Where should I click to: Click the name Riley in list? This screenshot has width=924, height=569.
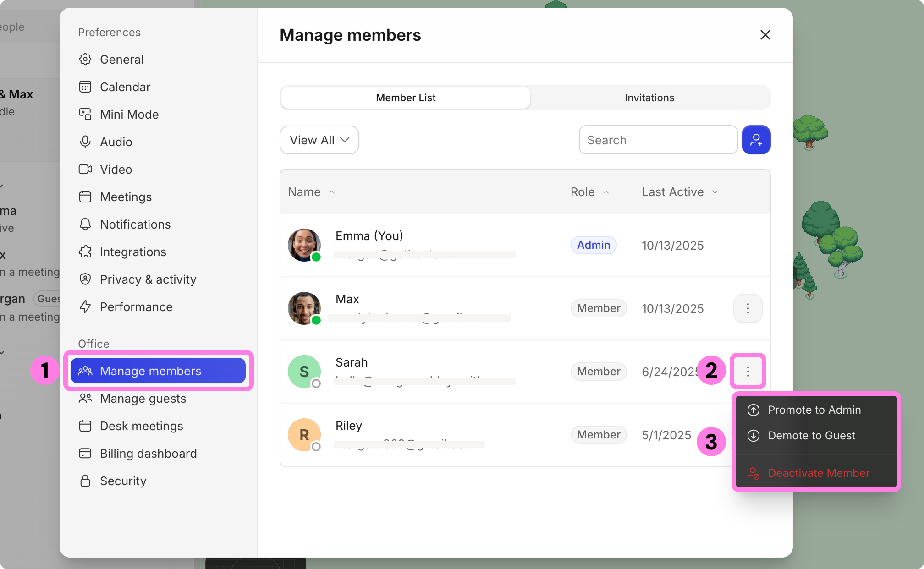pos(349,426)
